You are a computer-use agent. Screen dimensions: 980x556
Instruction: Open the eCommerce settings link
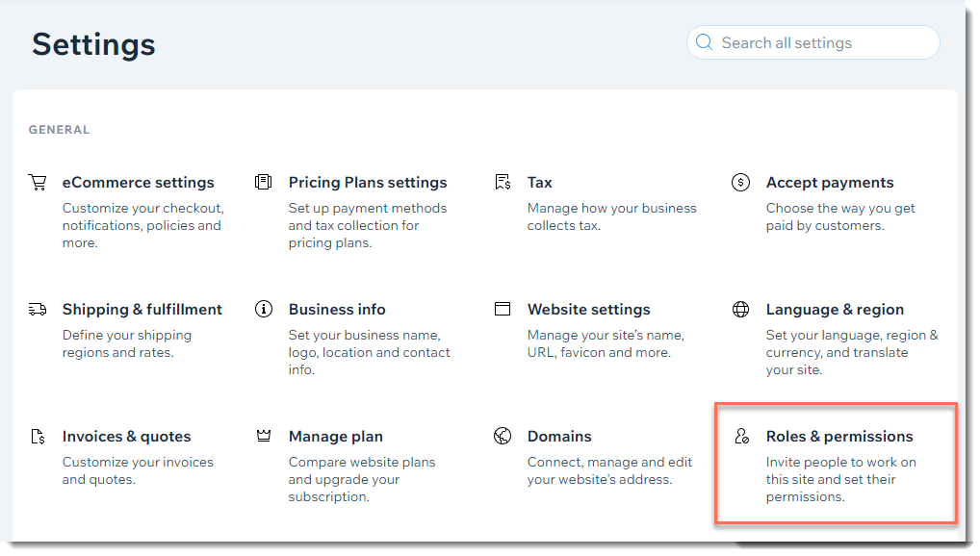(x=138, y=183)
